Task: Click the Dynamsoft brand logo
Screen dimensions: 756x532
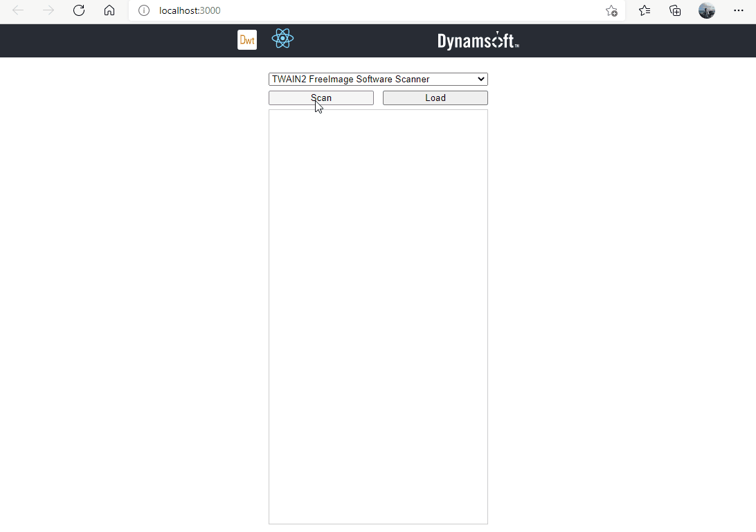Action: pyautogui.click(x=478, y=41)
